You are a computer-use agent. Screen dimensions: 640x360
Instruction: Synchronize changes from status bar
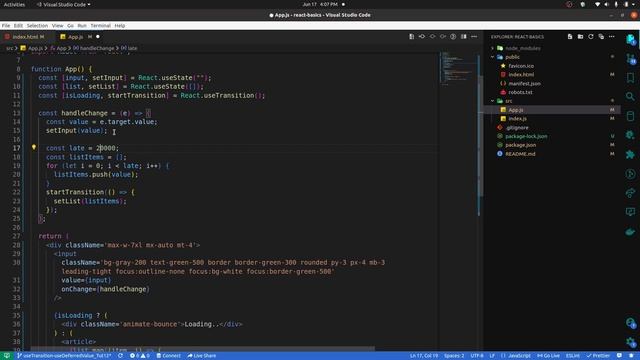[120, 356]
